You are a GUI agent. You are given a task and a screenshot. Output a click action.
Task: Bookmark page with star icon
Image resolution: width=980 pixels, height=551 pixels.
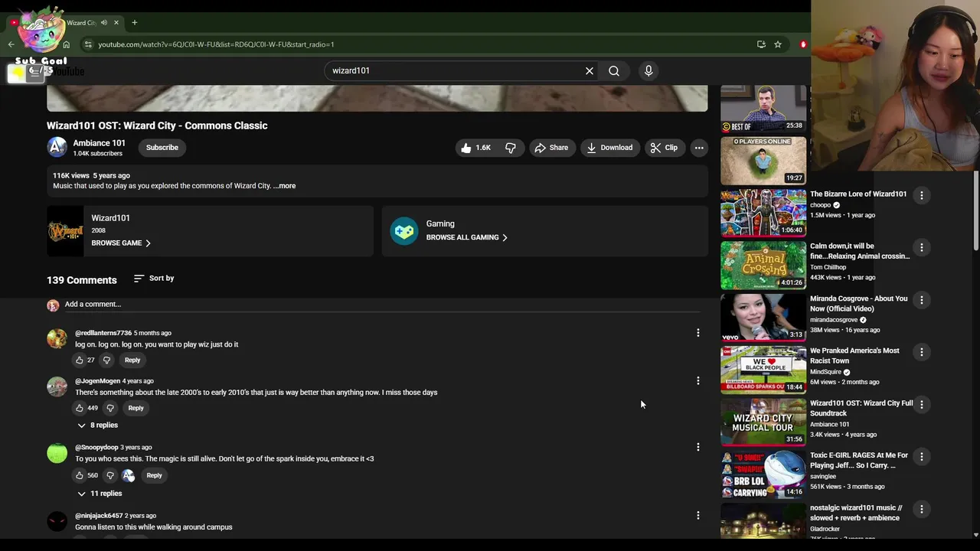click(778, 44)
